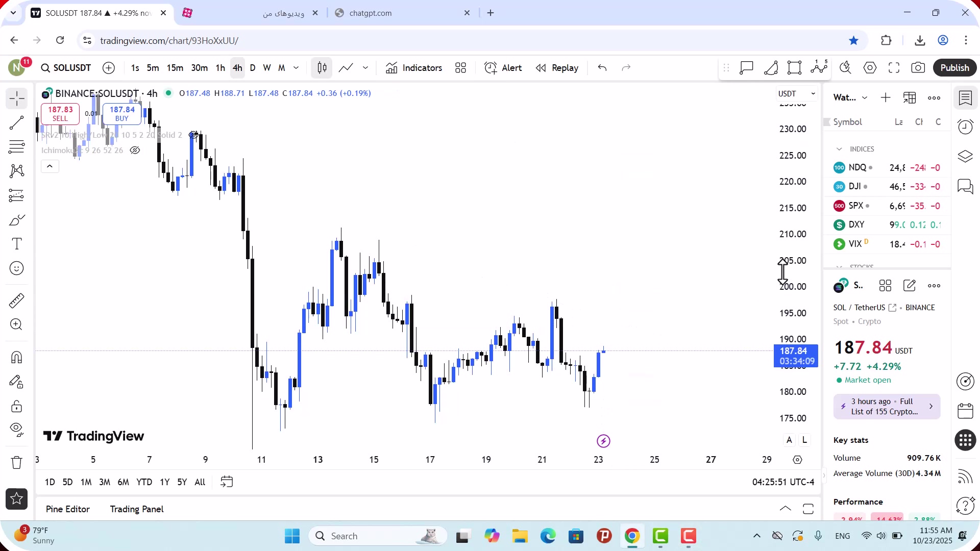Switch to the 15m timeframe

[x=175, y=68]
